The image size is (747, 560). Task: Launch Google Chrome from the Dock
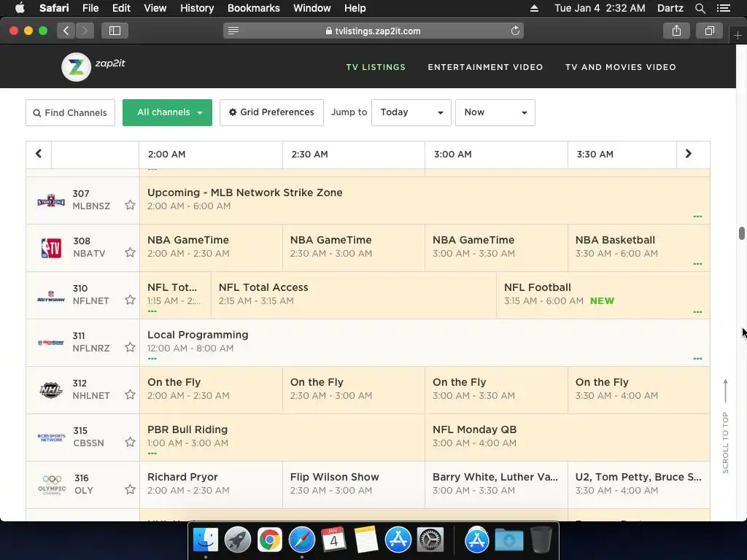269,540
